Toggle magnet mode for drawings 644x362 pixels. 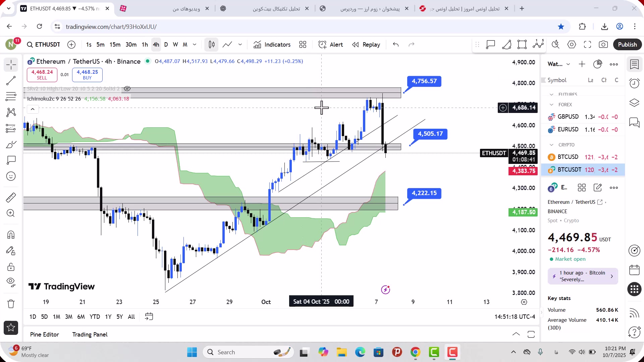click(x=11, y=235)
